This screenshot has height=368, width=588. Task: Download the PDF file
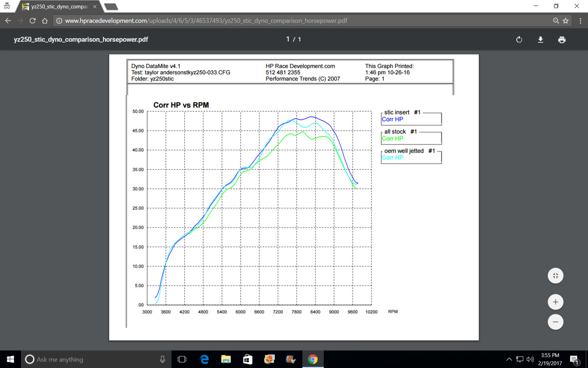pyautogui.click(x=540, y=40)
